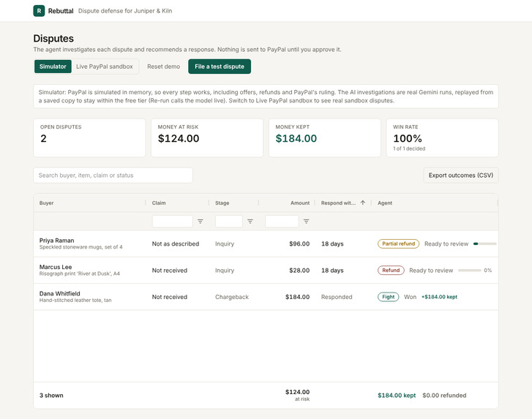Sort by the Respond within column header
Viewport: 532px width, 419px height.
point(338,203)
